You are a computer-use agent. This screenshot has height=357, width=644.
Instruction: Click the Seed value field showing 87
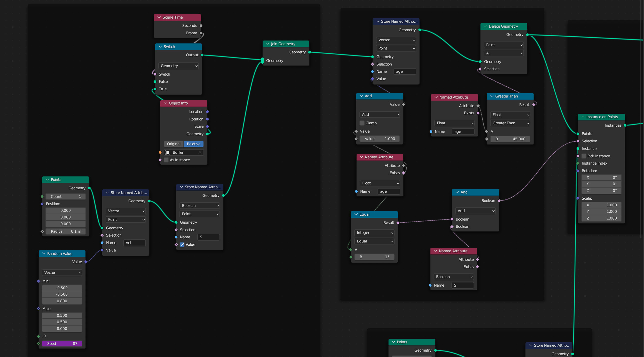coord(62,344)
